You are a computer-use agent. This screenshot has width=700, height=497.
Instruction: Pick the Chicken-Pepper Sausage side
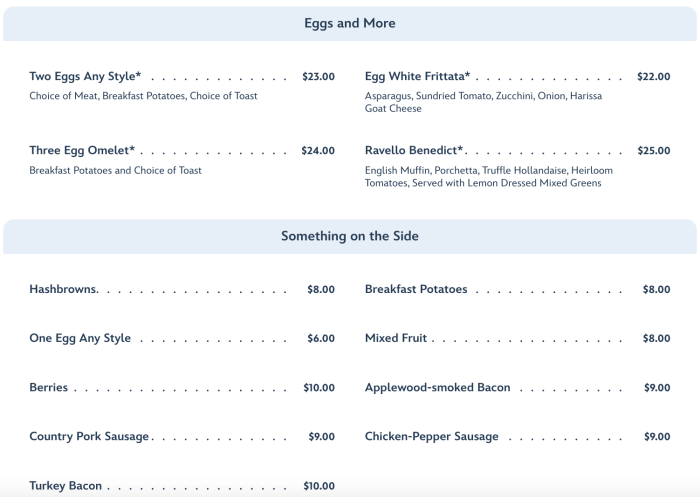[431, 437]
